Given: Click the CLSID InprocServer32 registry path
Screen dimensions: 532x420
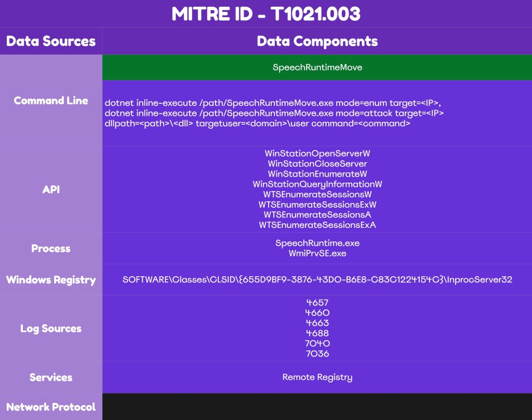Looking at the screenshot, I should point(317,280).
